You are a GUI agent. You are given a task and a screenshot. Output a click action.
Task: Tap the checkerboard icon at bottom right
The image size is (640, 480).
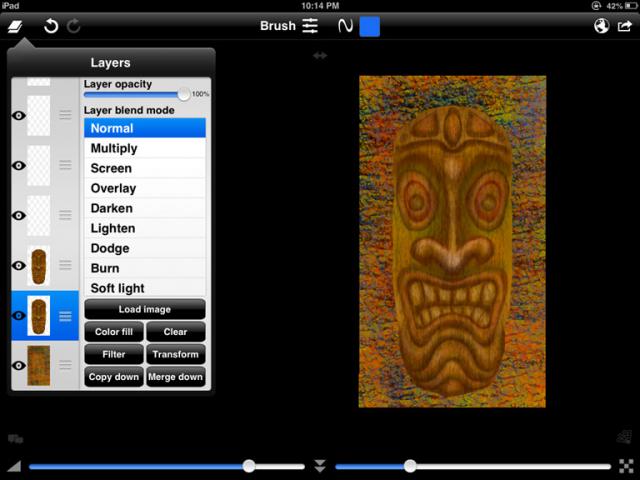click(625, 465)
